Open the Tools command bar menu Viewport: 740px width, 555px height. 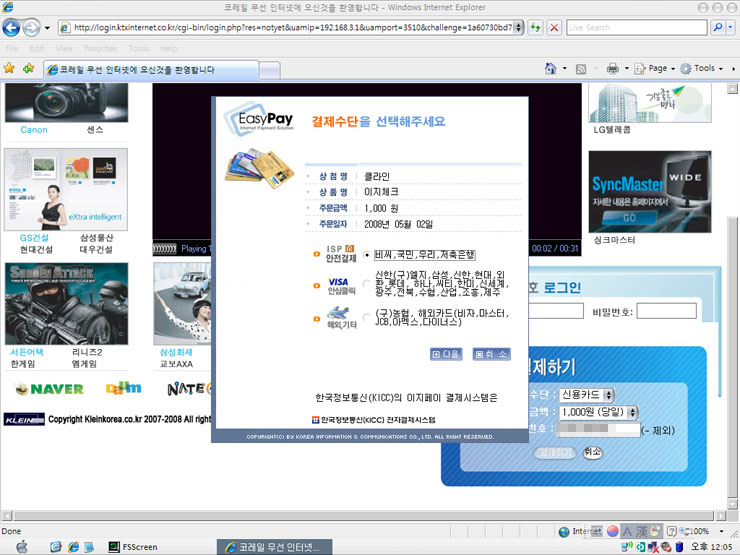701,68
